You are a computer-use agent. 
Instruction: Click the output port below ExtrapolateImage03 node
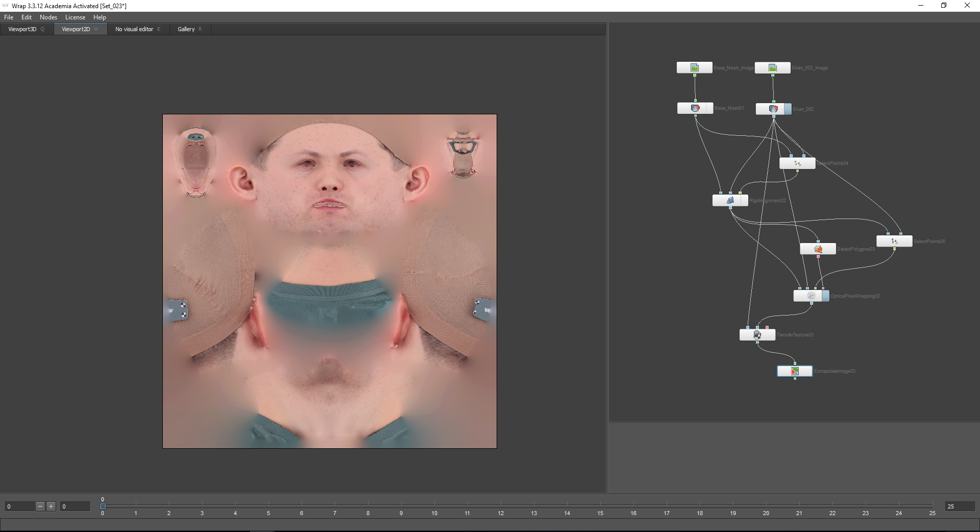coord(795,378)
